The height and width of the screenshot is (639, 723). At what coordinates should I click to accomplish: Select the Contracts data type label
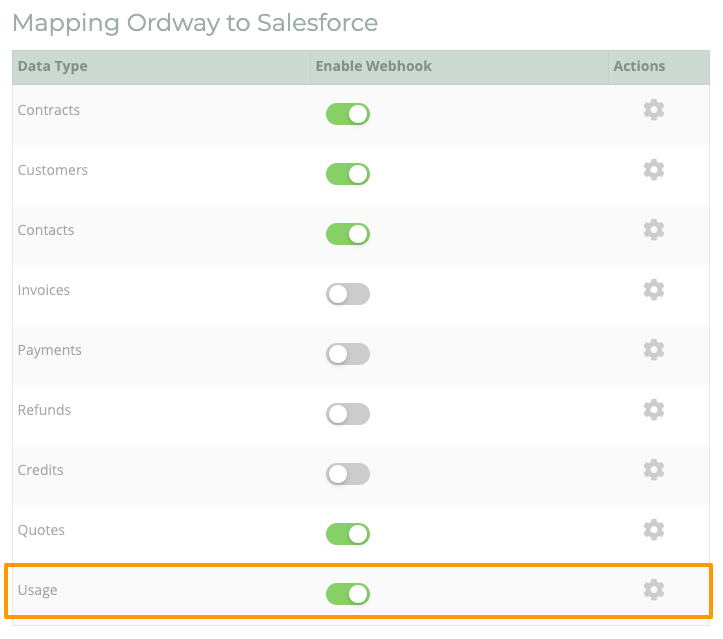point(48,110)
